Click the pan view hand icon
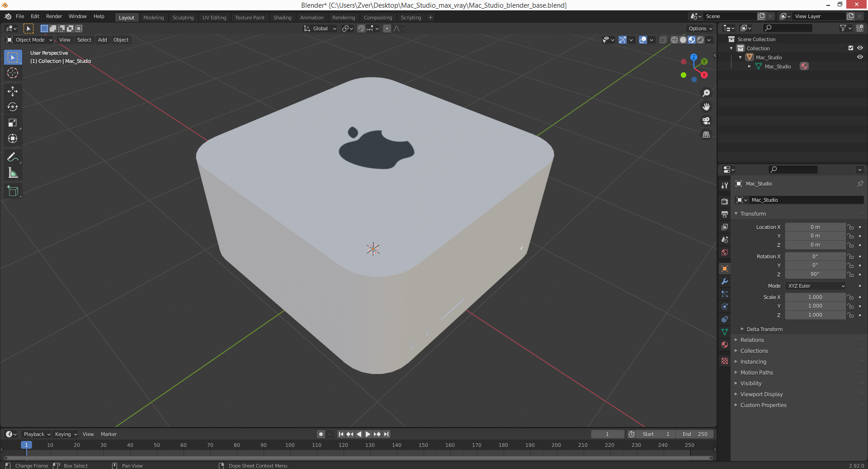 click(706, 107)
